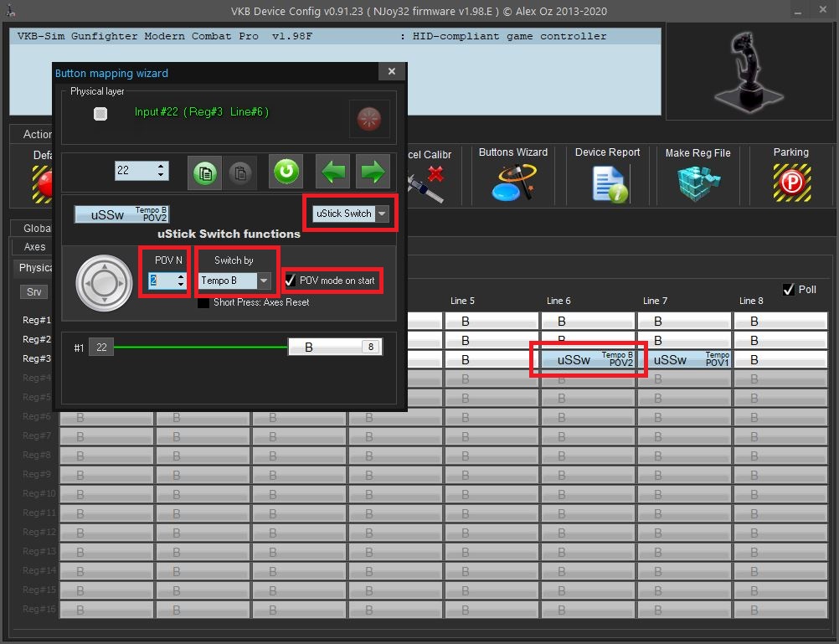Viewport: 839px width, 644px height.
Task: Open the Axes tab
Action: point(34,247)
